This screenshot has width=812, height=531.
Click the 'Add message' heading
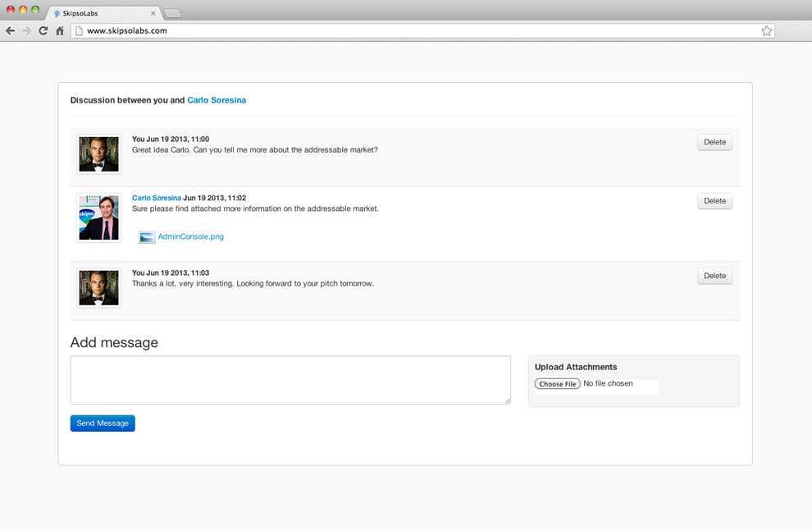114,342
